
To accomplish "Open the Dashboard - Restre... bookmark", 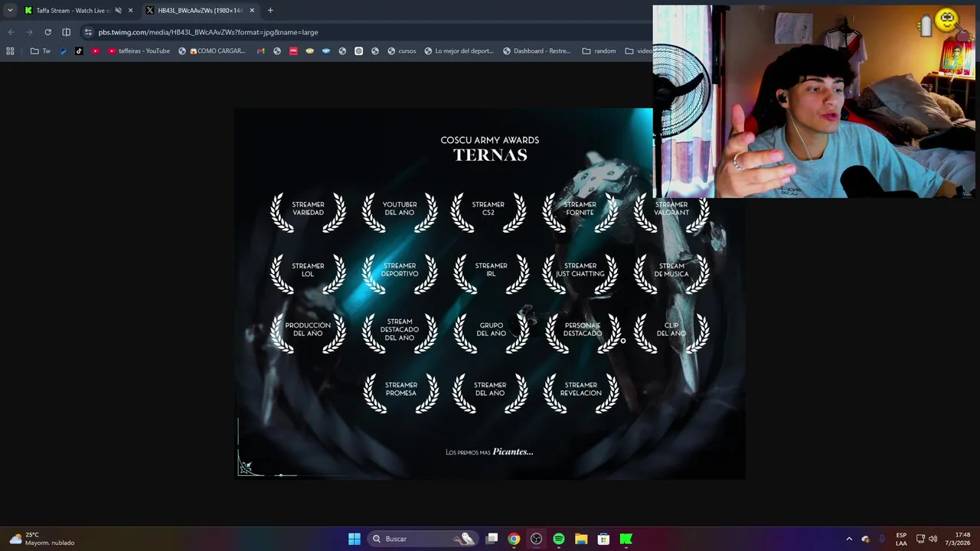I will click(x=537, y=51).
